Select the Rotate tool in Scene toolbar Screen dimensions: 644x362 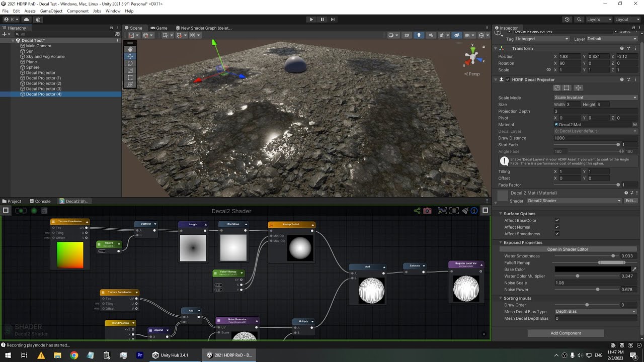(x=130, y=63)
